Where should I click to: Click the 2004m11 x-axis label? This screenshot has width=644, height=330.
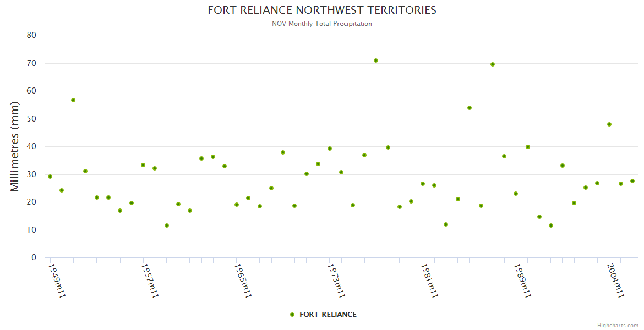click(x=615, y=280)
